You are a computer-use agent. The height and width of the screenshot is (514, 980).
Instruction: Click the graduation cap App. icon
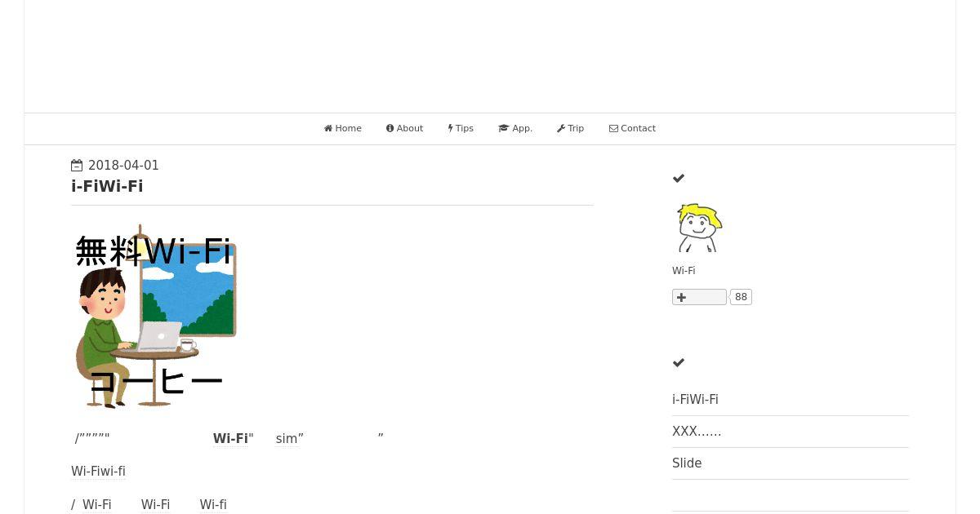(x=503, y=129)
